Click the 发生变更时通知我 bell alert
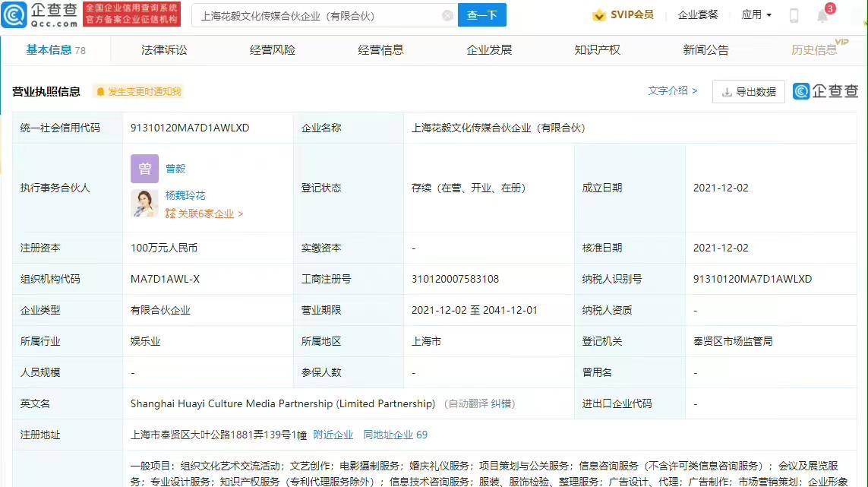Screen dimensions: 868x487 138,91
